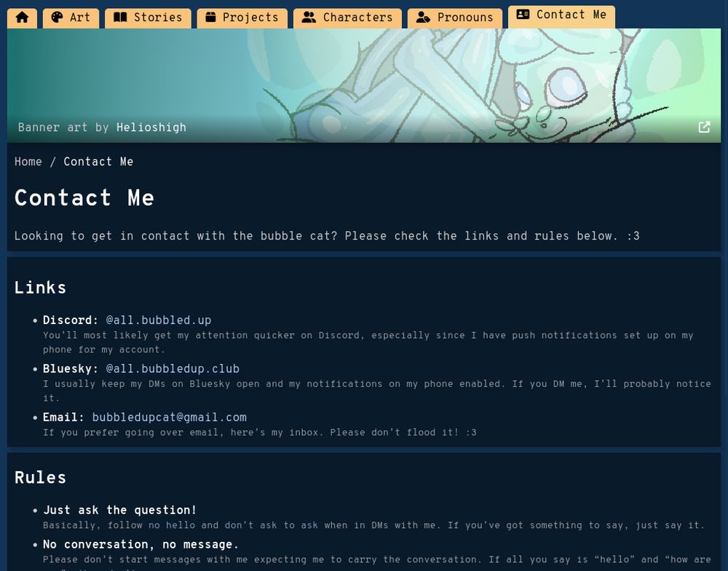Open the Bluesky profile @all.bubbledup.club
This screenshot has width=728, height=571.
pos(173,369)
